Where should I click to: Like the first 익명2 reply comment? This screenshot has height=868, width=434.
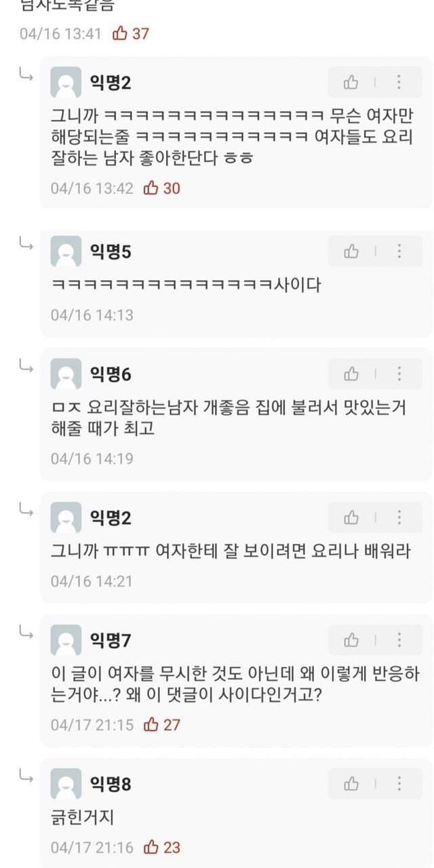351,83
